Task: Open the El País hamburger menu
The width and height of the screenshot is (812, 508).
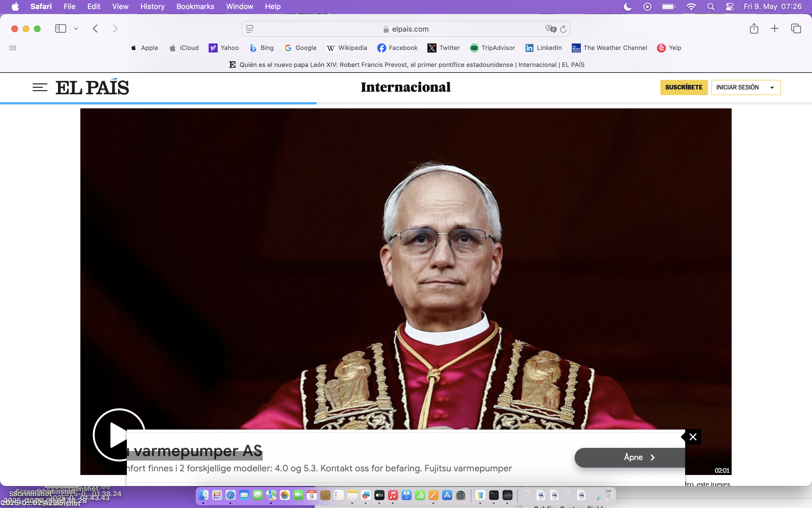Action: [40, 87]
